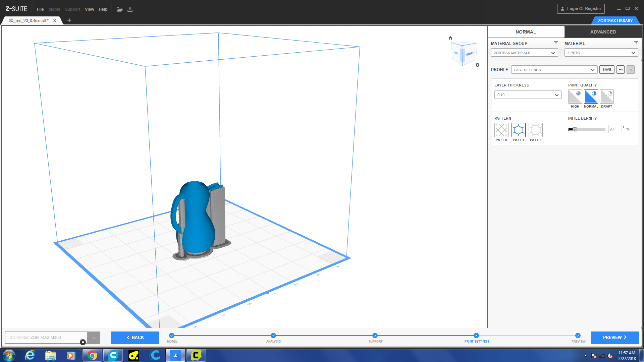Expand the 3D Printer selector arrow
Image resolution: width=644 pixels, height=362 pixels.
94,338
